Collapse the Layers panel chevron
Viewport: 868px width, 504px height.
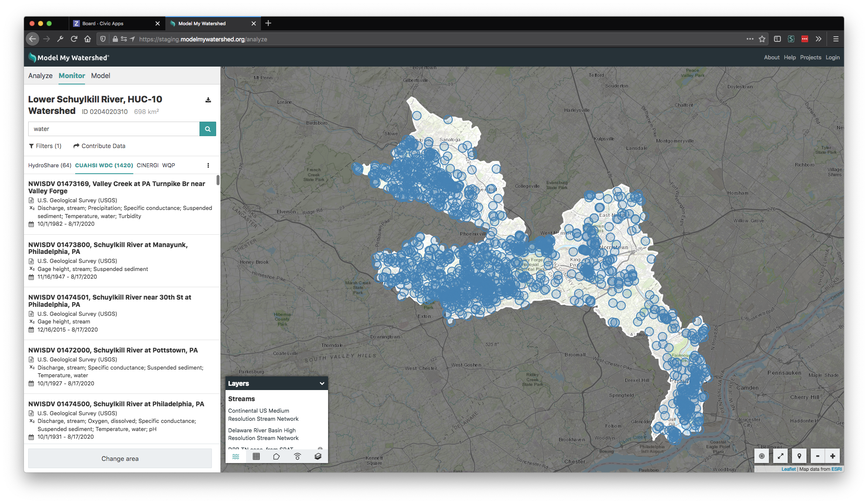[322, 383]
